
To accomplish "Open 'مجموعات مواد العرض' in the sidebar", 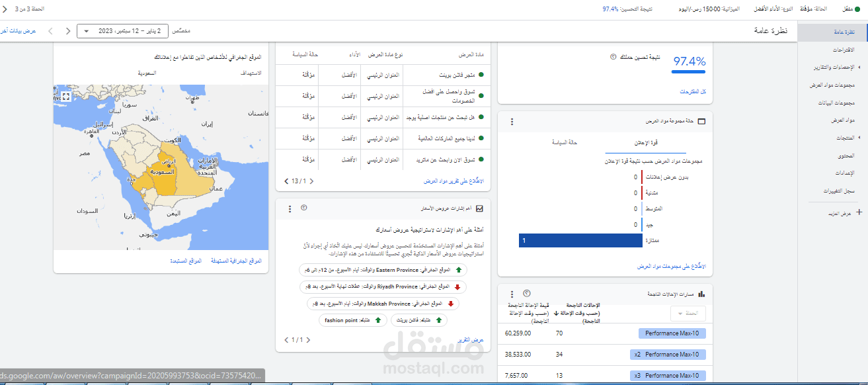I will pos(833,85).
